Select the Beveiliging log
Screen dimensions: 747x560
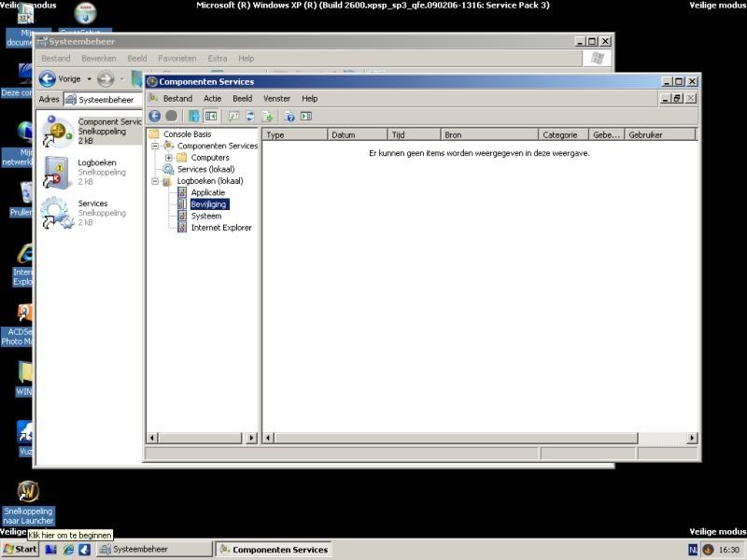[208, 204]
